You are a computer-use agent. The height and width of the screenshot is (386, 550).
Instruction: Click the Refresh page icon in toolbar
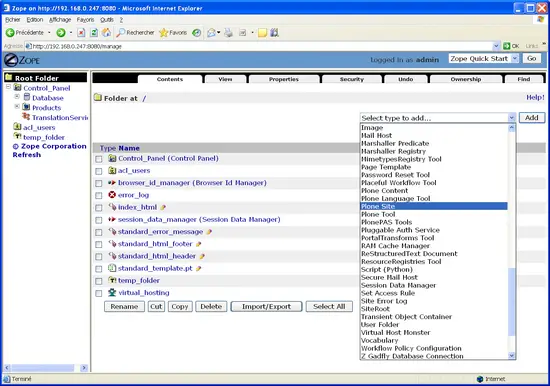(94, 33)
